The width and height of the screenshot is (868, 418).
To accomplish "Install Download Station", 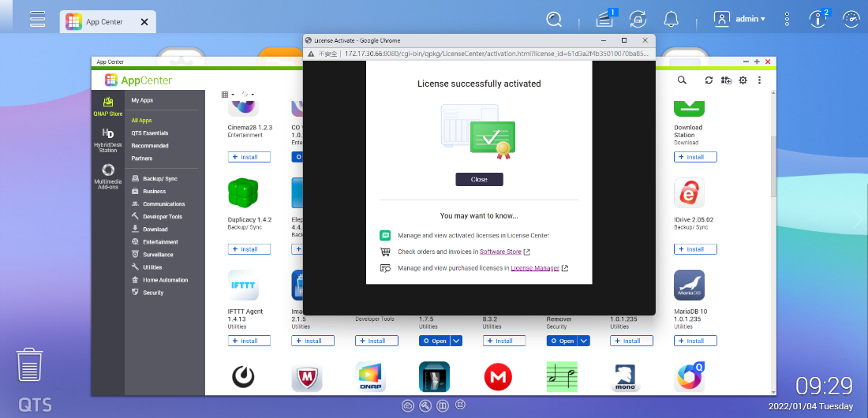I will point(695,157).
